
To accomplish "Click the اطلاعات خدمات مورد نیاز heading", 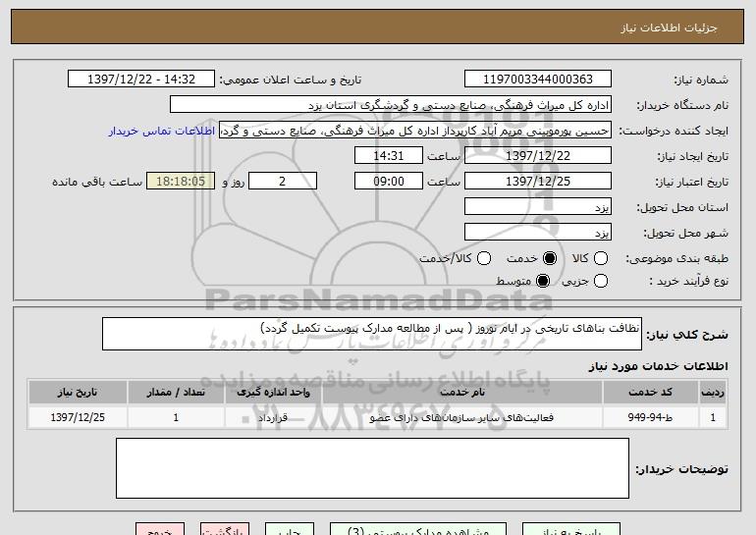I will (x=658, y=366).
